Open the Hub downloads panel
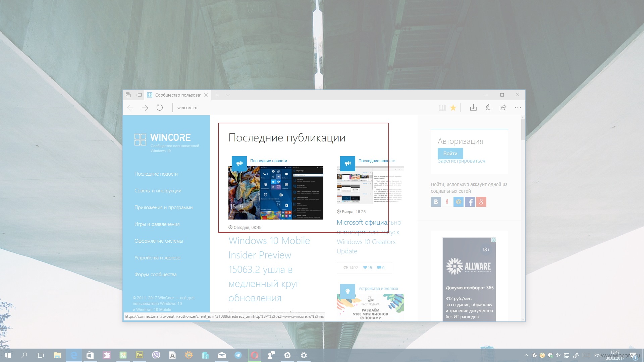 coord(473,108)
